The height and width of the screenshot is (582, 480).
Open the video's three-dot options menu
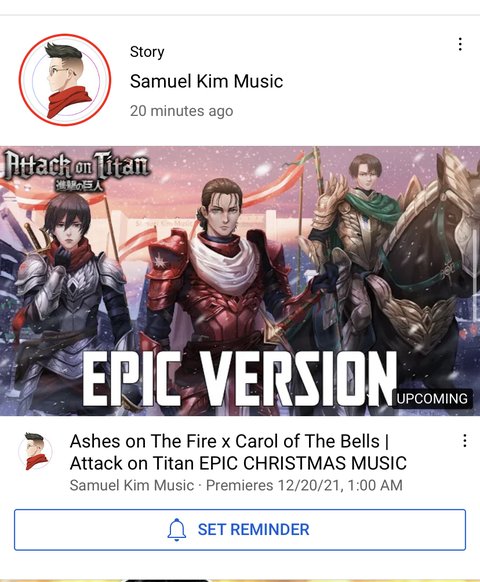[464, 441]
